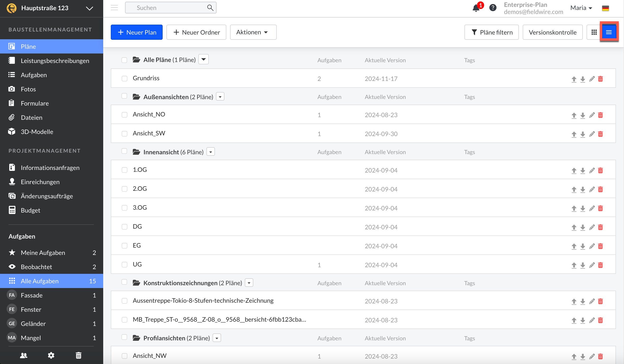Screen dimensions: 624x364
Task: Open Fotos section
Action: pyautogui.click(x=52, y=89)
